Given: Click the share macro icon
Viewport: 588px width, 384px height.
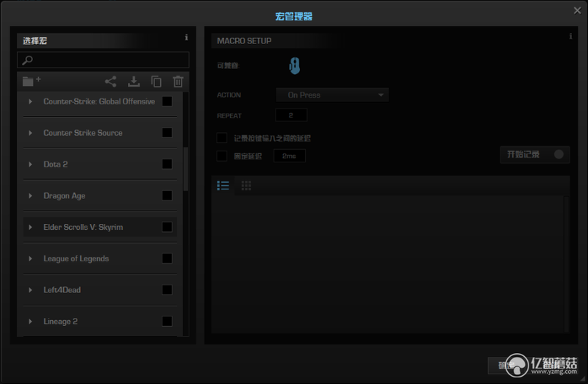Looking at the screenshot, I should (x=110, y=81).
